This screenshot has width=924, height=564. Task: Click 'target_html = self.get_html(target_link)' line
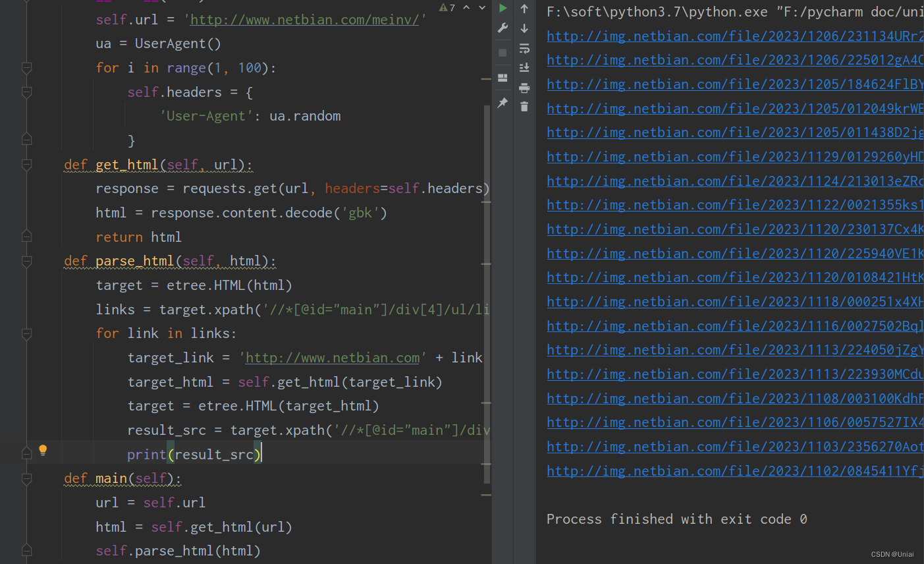click(x=285, y=382)
